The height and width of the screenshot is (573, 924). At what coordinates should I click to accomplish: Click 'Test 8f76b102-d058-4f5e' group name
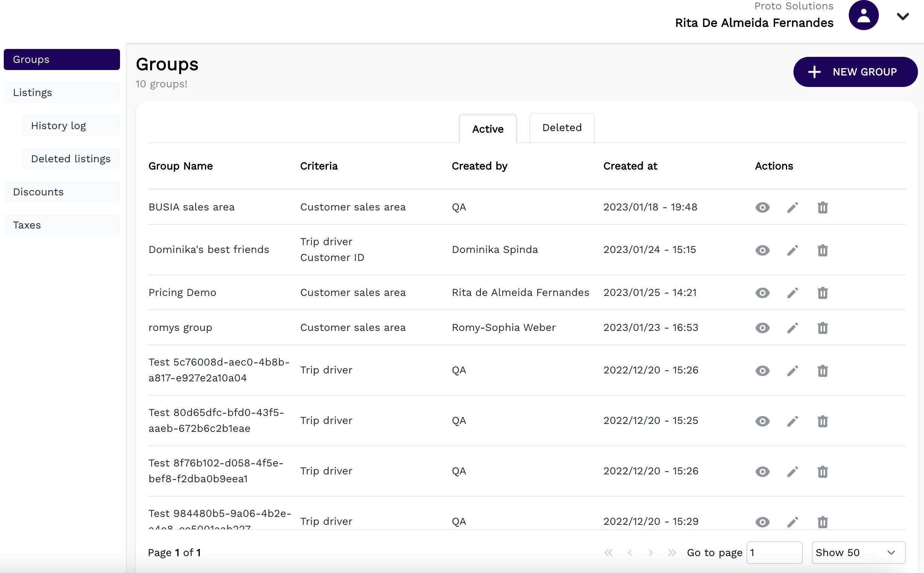pos(216,471)
